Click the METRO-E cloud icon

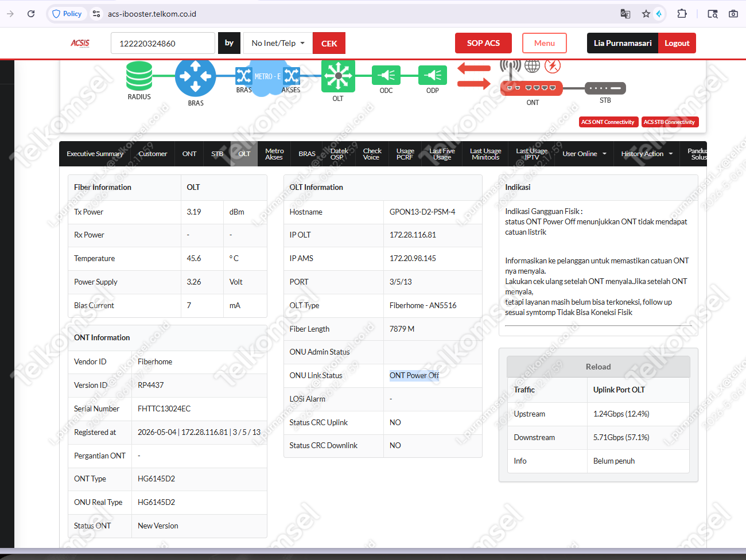pyautogui.click(x=267, y=76)
